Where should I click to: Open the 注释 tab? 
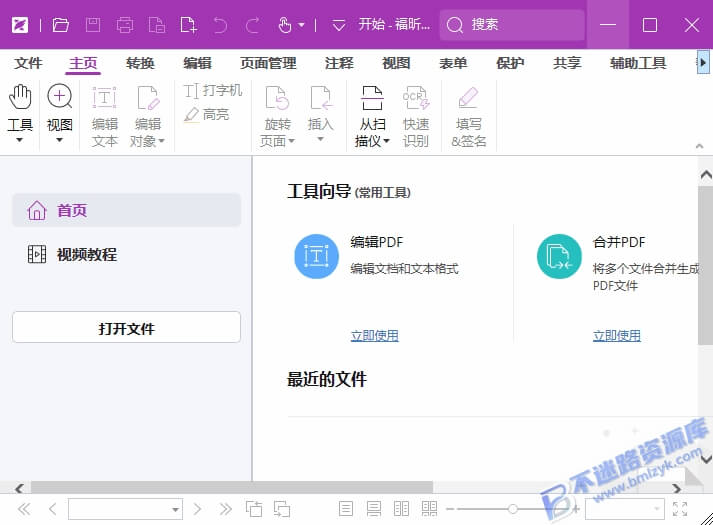point(339,63)
